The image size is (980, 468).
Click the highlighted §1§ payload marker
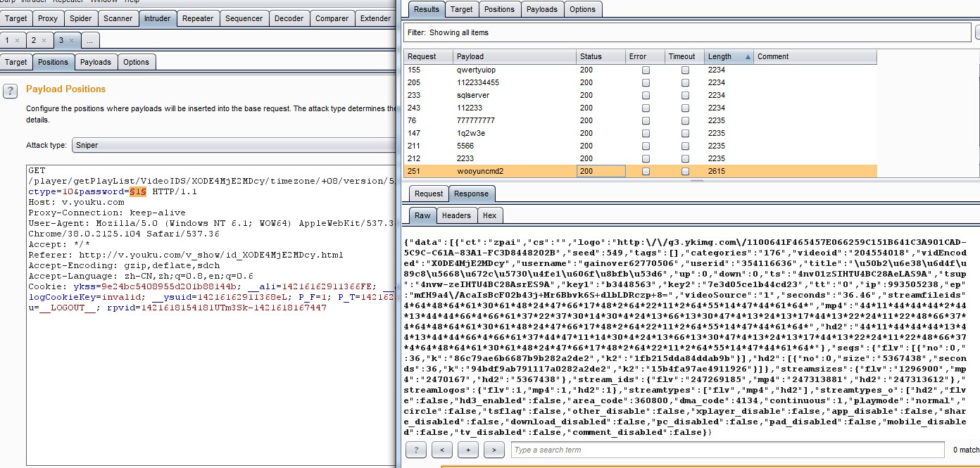(137, 192)
